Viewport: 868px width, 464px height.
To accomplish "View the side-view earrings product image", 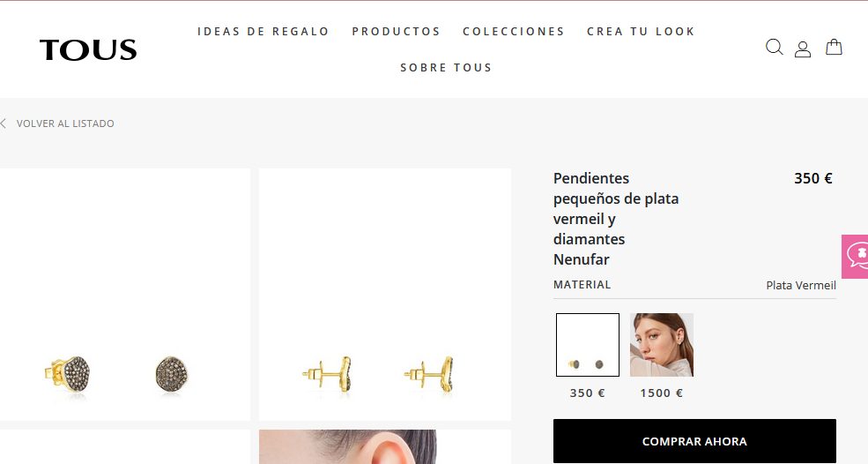I will point(385,295).
